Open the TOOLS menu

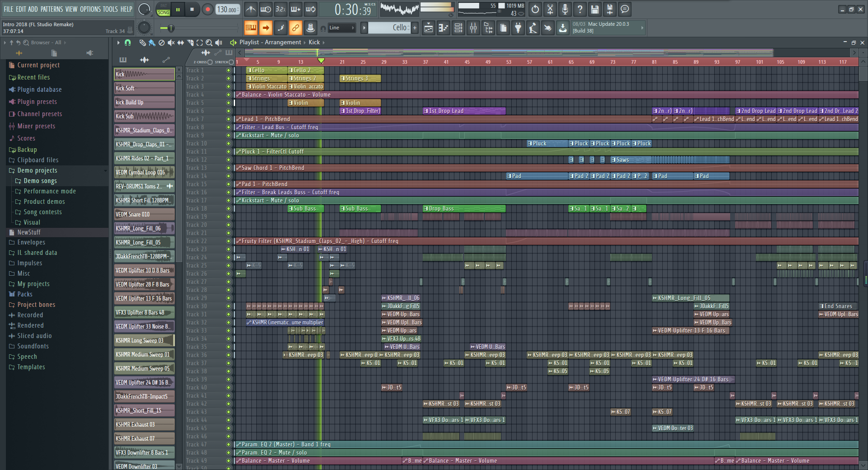(x=110, y=9)
